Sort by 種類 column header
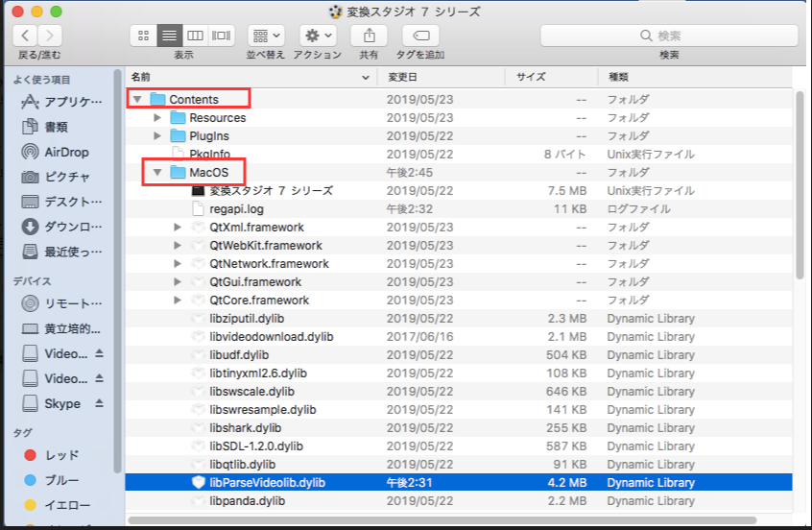The height and width of the screenshot is (530, 812). pyautogui.click(x=695, y=77)
